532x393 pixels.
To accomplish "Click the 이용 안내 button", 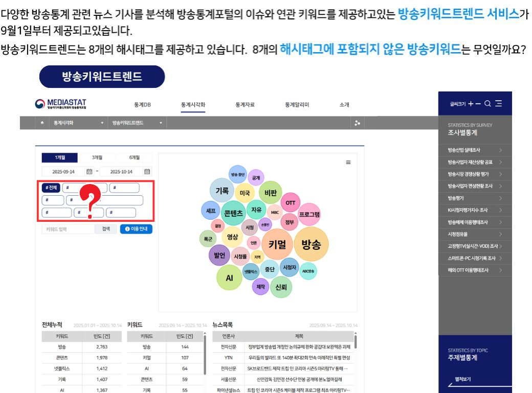I will (x=136, y=229).
